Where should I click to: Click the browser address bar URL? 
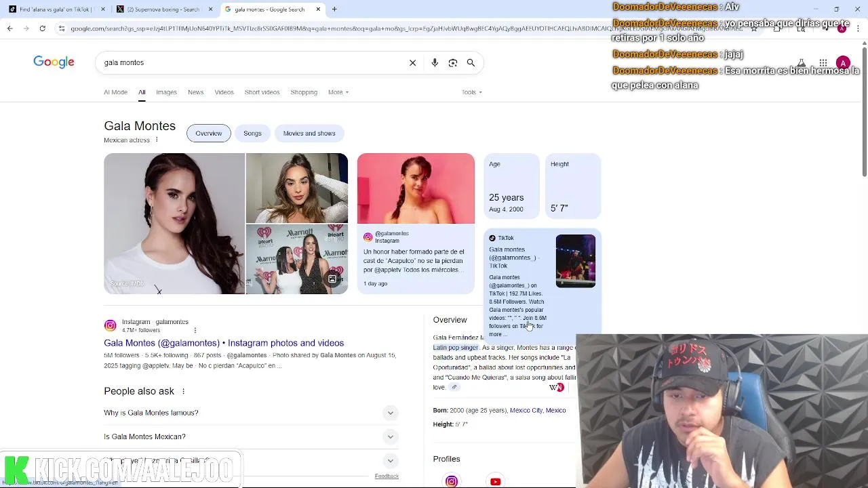tap(403, 28)
